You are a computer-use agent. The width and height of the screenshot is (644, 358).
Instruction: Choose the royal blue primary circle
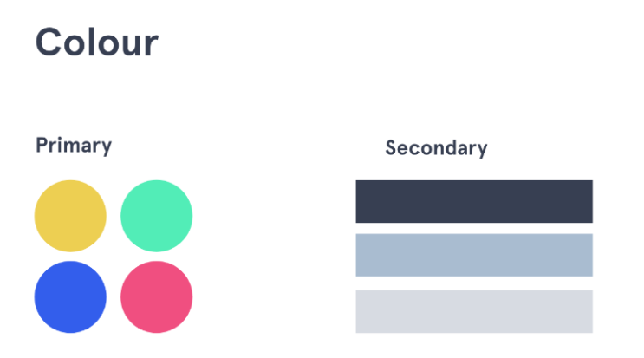tap(70, 296)
